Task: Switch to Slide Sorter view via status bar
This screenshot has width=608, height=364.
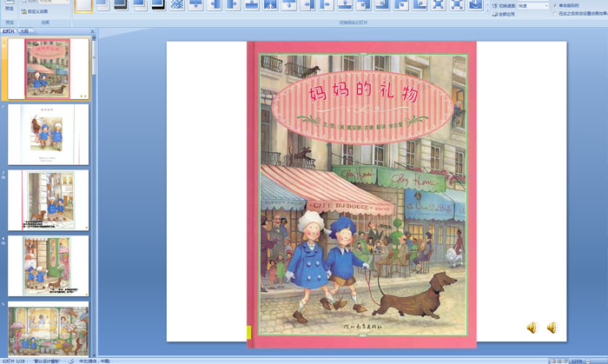Action: coord(559,361)
